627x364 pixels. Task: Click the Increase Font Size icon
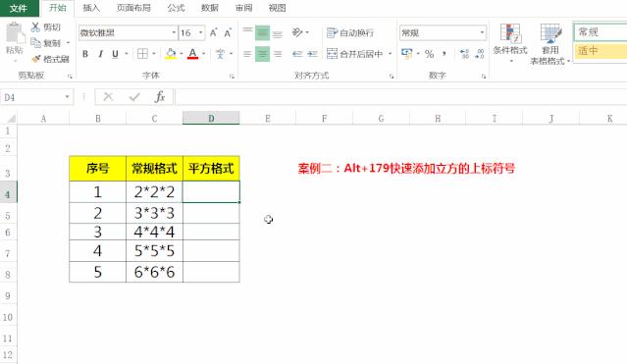coord(214,32)
